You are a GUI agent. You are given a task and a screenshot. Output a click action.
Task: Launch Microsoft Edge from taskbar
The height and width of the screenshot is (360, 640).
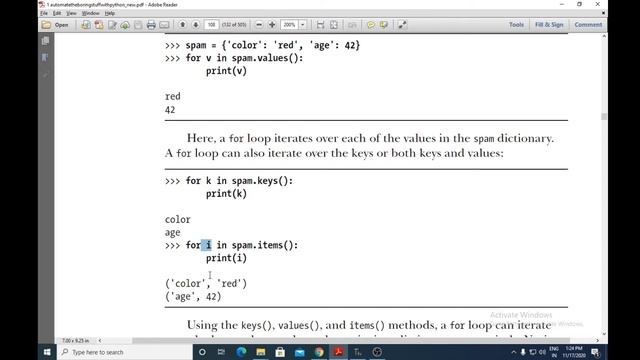click(x=241, y=352)
